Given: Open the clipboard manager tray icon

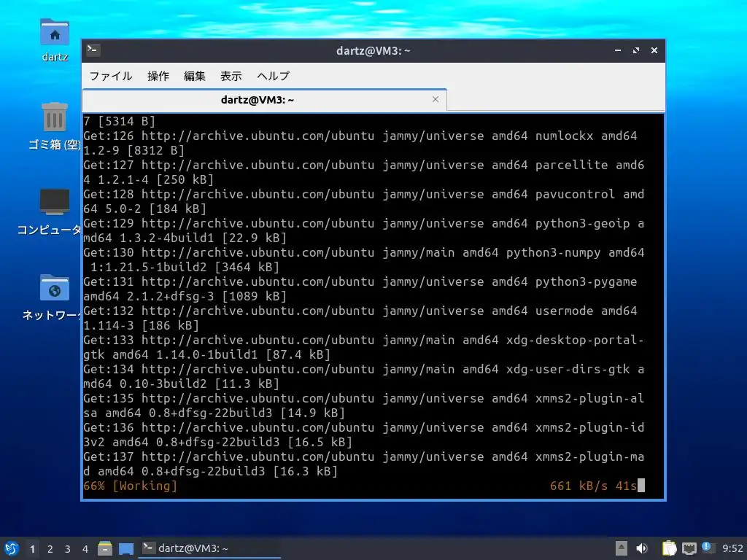Looking at the screenshot, I should coord(670,548).
